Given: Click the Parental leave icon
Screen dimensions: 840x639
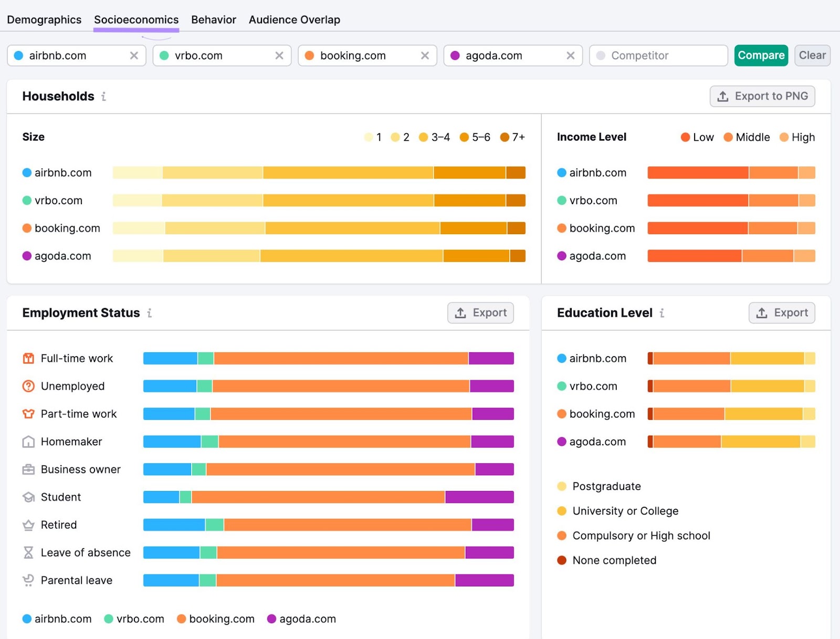Looking at the screenshot, I should pos(27,580).
